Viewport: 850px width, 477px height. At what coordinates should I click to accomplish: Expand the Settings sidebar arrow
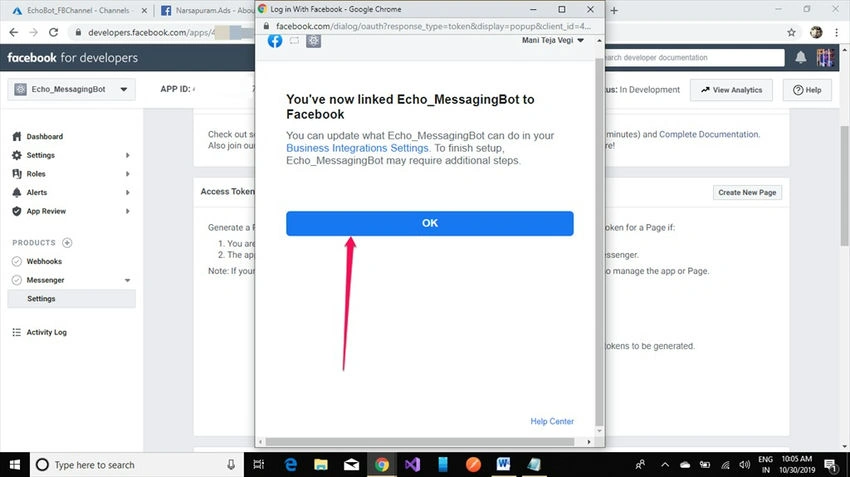(127, 155)
